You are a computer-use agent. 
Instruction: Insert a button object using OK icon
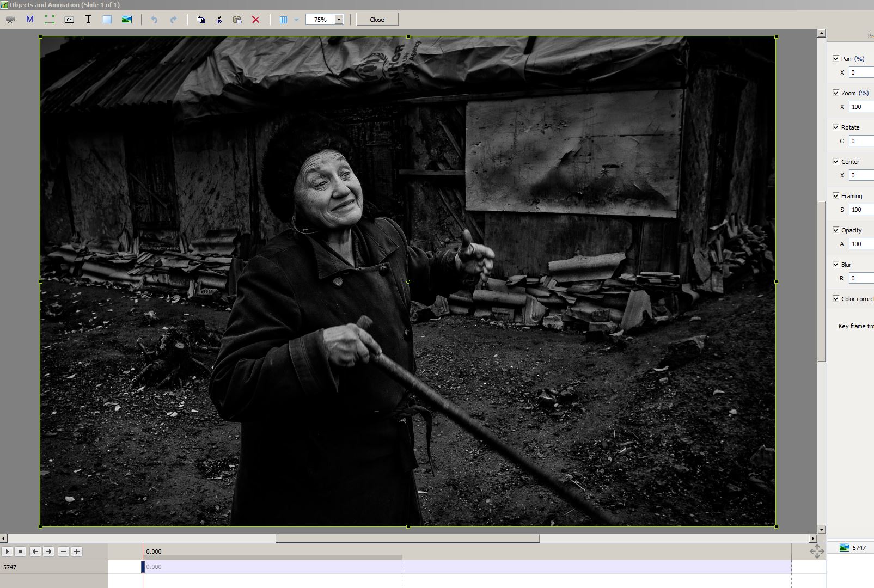(69, 20)
